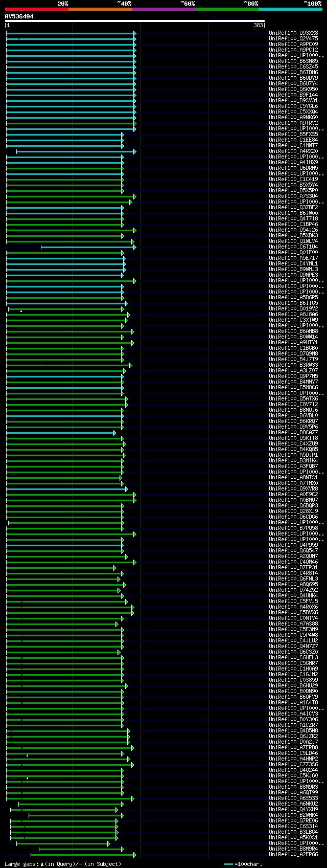Viewport: 327px width, 868px height.
Task: Select the UniRef100_A6S533 label
Action: pyautogui.click(x=293, y=798)
